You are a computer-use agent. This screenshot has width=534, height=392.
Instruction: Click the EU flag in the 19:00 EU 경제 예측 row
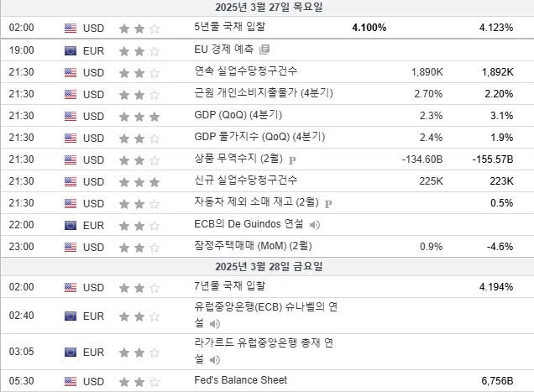point(71,50)
